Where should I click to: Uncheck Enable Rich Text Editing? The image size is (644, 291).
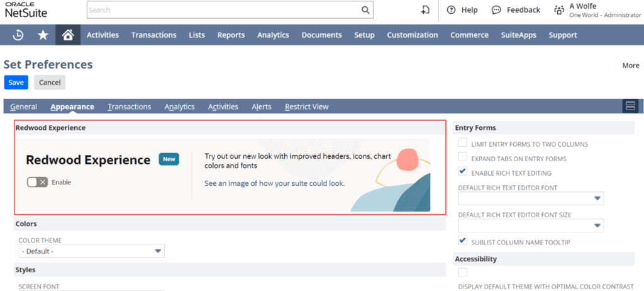pyautogui.click(x=462, y=171)
